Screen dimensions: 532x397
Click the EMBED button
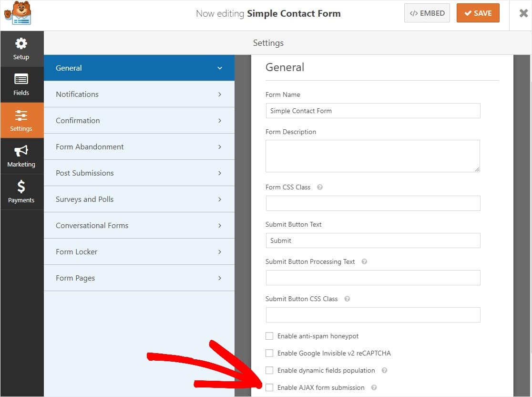[x=427, y=13]
